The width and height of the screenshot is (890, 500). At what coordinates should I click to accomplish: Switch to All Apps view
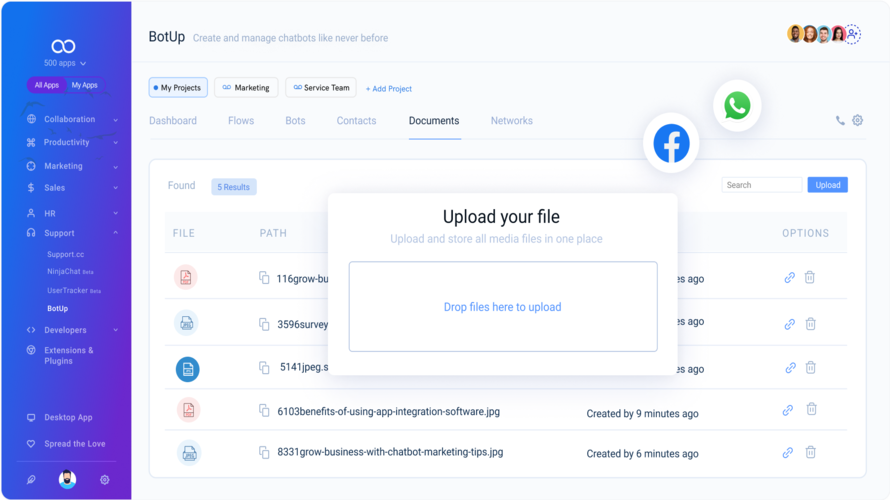pos(47,85)
